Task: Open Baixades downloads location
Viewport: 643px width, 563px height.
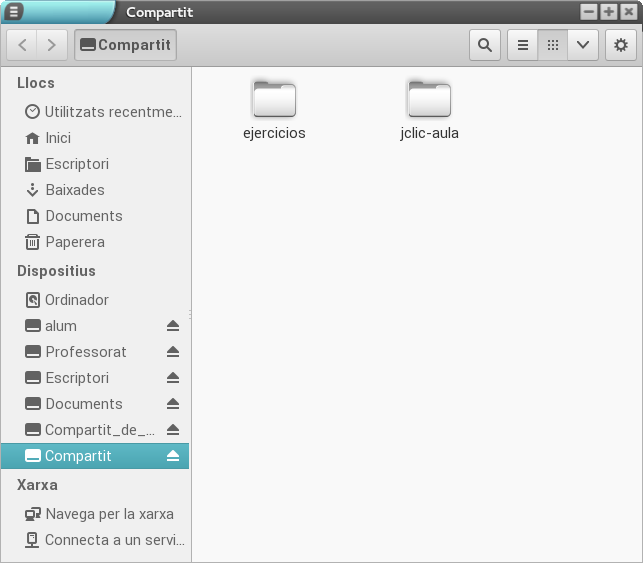Action: coord(74,190)
